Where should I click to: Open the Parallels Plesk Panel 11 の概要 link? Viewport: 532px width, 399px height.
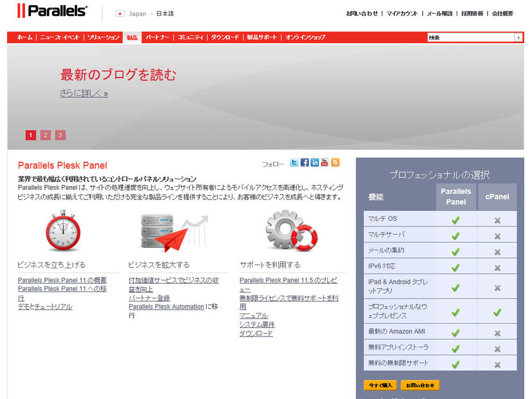tap(61, 279)
